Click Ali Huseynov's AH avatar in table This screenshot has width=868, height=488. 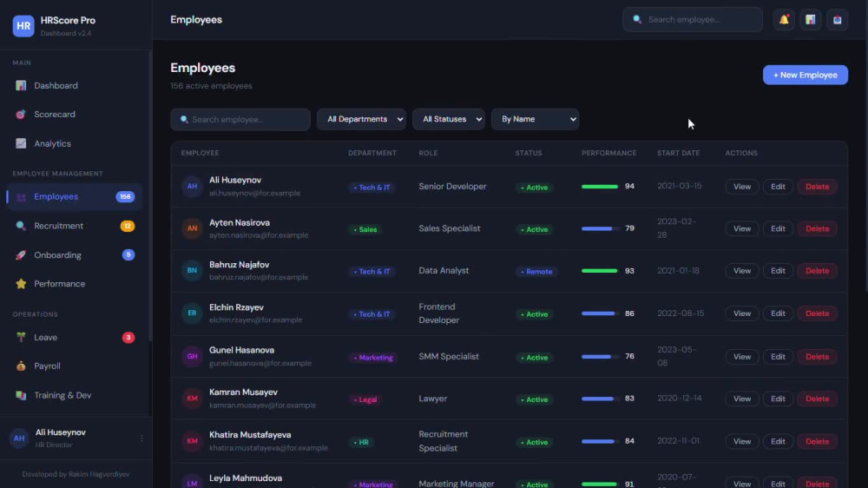coord(192,187)
